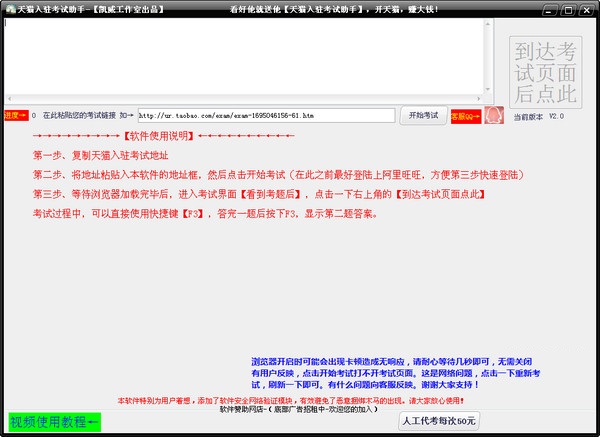The width and height of the screenshot is (600, 437).
Task: Click the QQ penguin customer service icon
Action: click(x=494, y=115)
